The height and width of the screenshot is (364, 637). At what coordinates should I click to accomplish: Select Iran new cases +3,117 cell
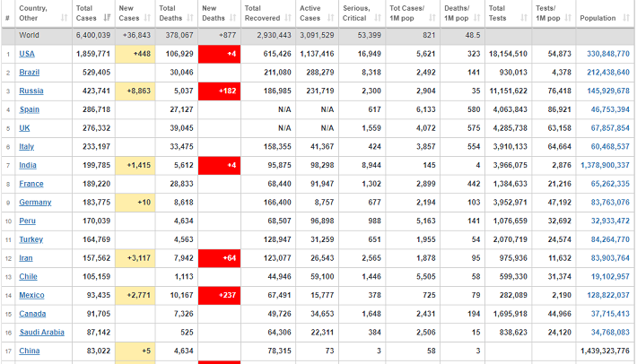135,258
